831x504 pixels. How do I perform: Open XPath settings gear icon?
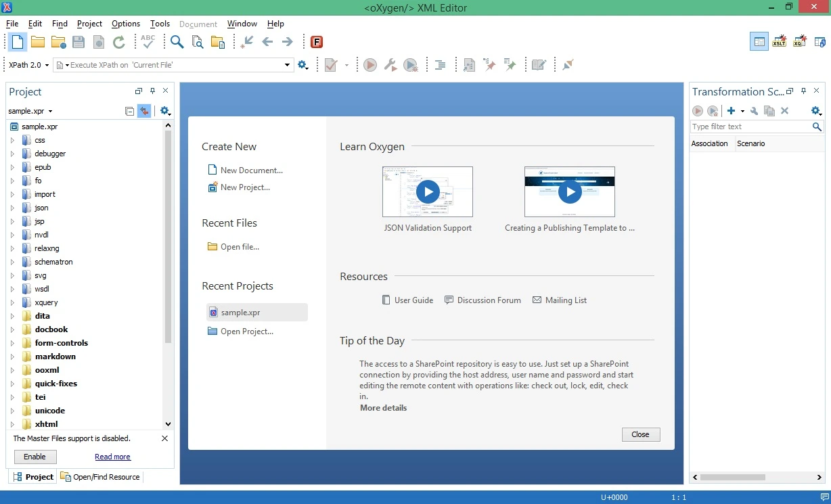click(x=302, y=65)
